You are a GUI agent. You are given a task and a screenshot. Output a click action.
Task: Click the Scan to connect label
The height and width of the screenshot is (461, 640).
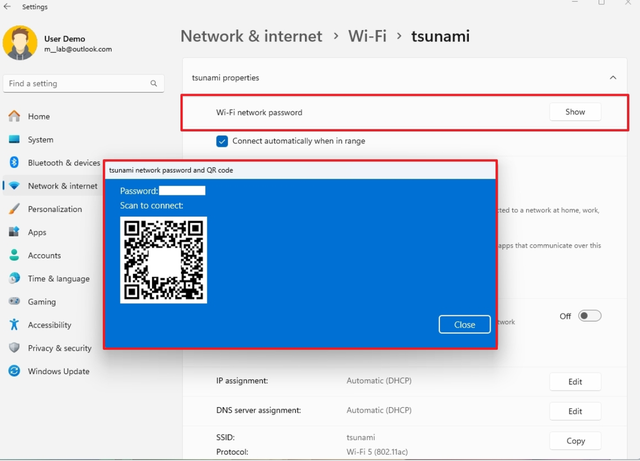click(151, 205)
